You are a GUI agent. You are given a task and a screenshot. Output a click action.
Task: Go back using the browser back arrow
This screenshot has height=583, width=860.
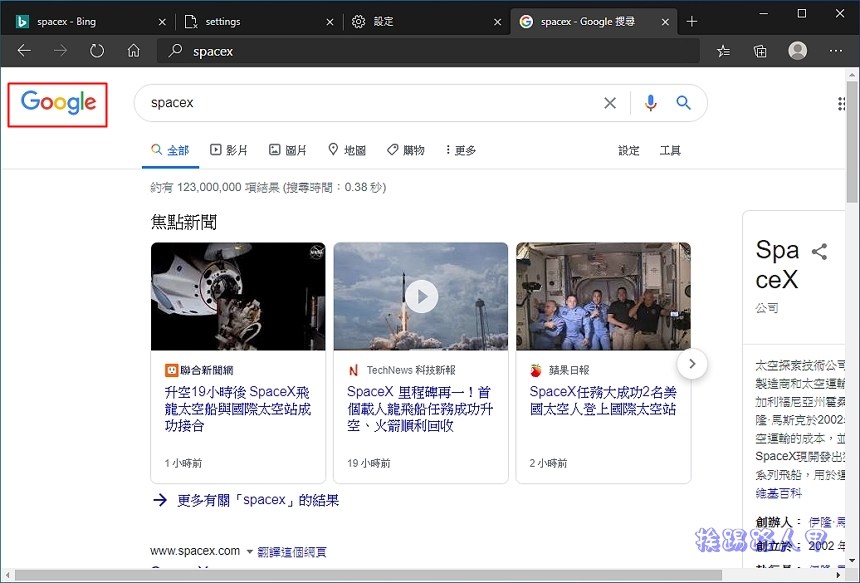coord(24,51)
